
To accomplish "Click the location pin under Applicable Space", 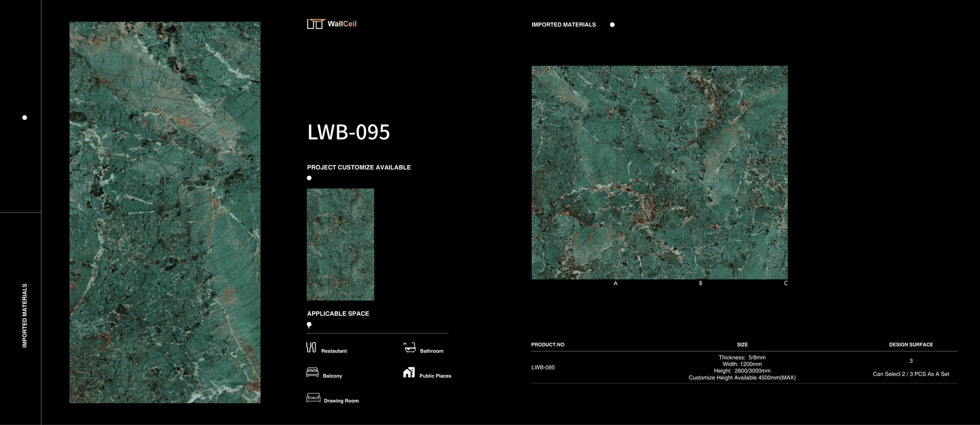I will click(x=309, y=325).
